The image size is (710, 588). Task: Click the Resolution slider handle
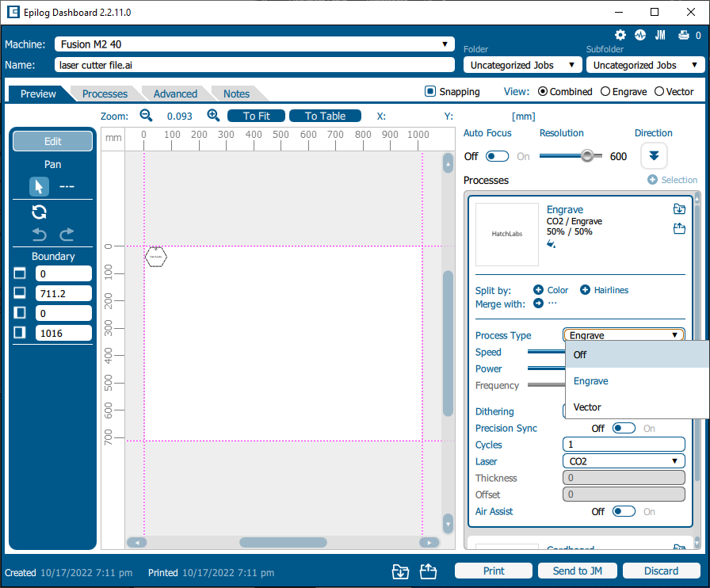[587, 156]
